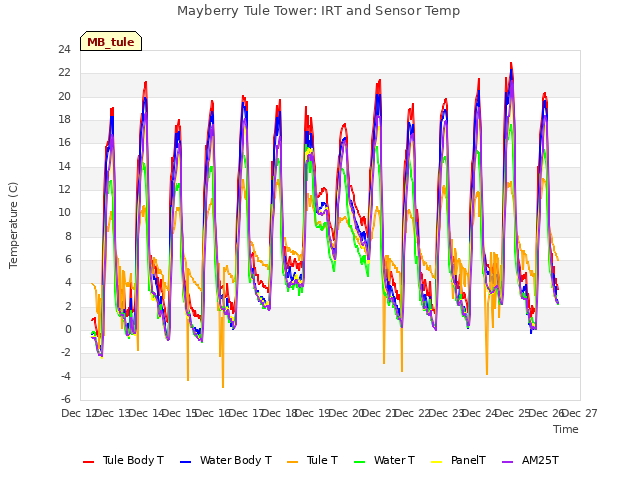Click the 'Temperature (C)' axis label
This screenshot has height=480, width=640.
click(13, 225)
